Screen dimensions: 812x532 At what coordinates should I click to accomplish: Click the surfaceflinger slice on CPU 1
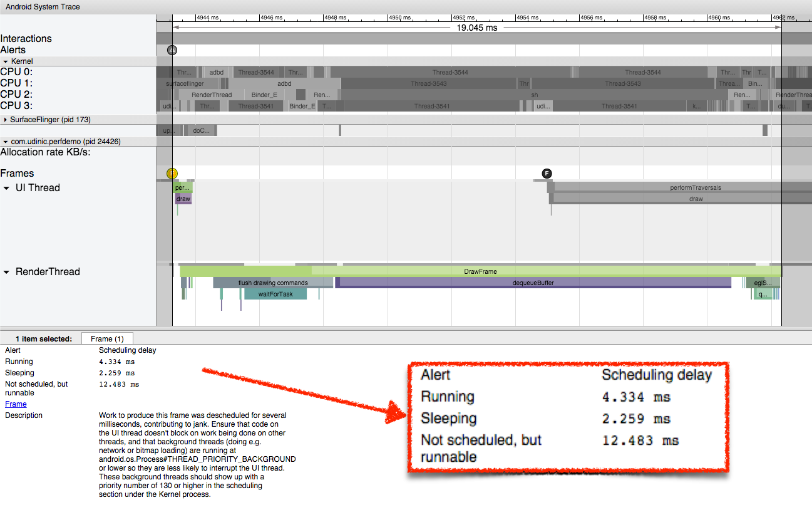coord(184,83)
